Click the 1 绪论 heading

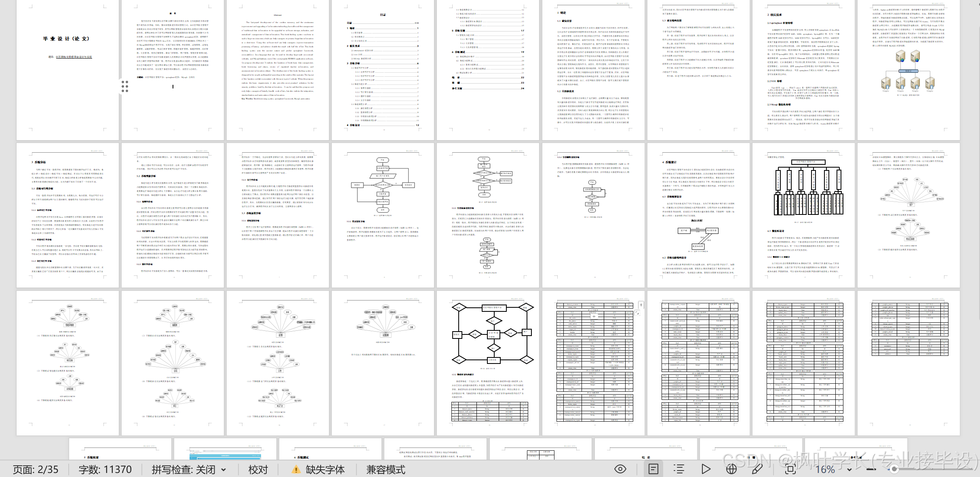click(x=562, y=13)
